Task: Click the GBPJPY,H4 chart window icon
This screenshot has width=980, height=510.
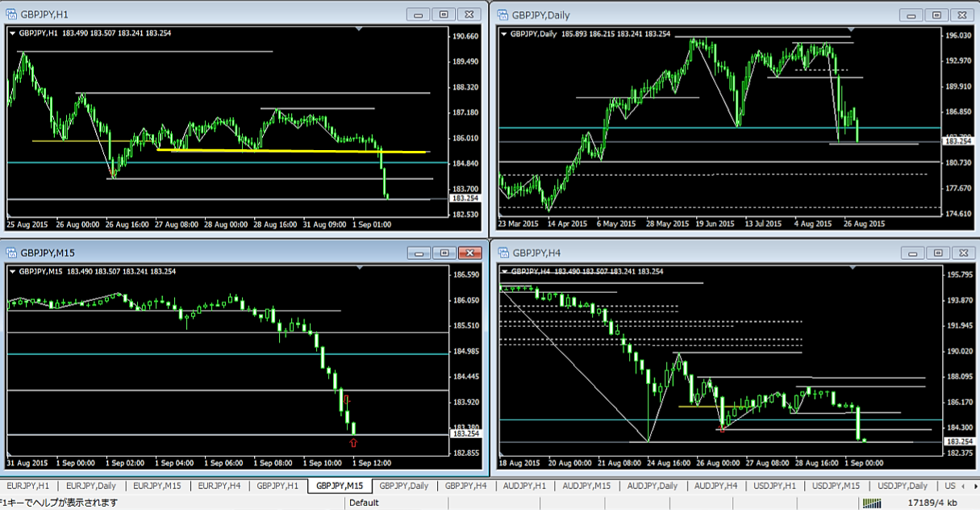Action: pos(503,253)
